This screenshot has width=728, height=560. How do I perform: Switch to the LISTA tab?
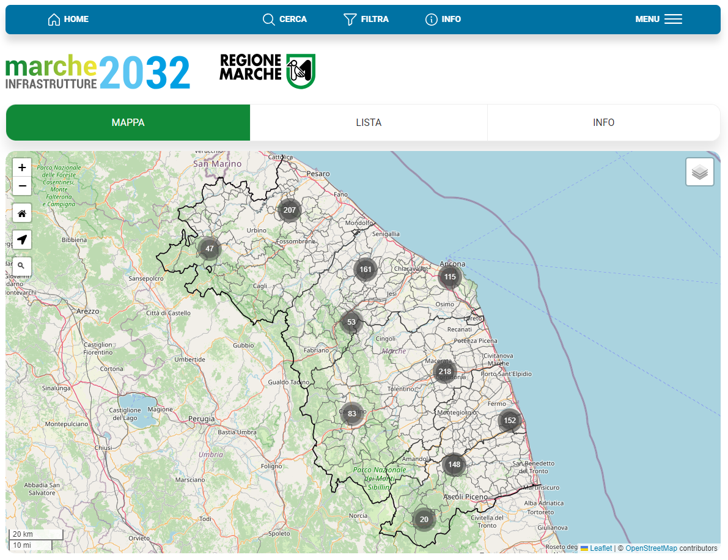369,123
